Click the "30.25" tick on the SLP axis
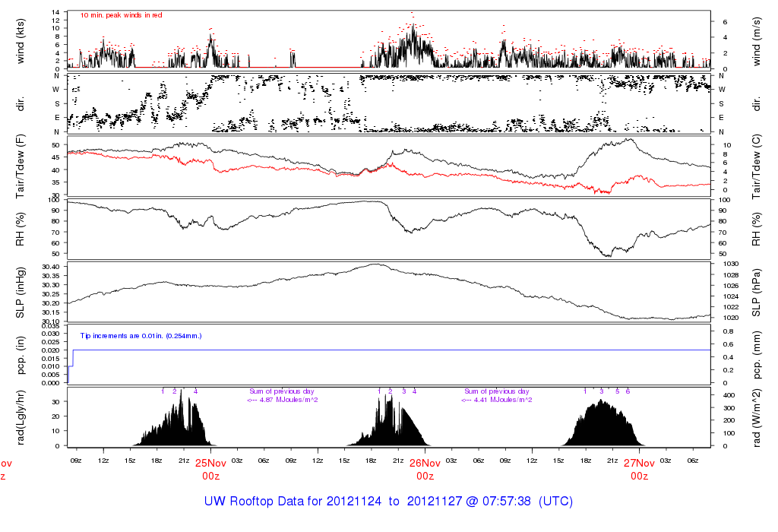 coord(51,294)
